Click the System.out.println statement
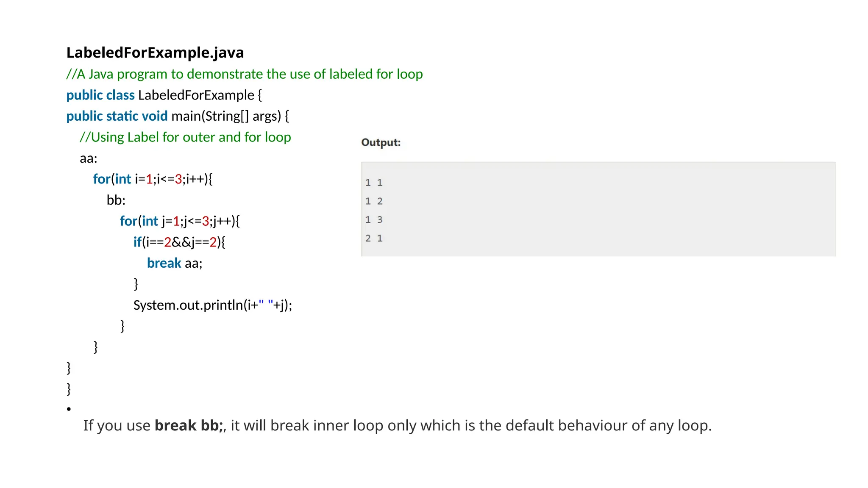The width and height of the screenshot is (868, 488). 213,305
